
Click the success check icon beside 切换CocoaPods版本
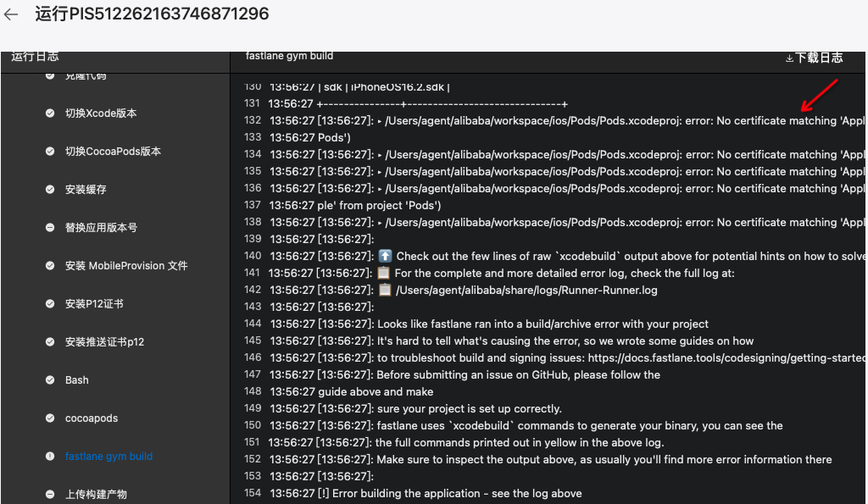(50, 152)
